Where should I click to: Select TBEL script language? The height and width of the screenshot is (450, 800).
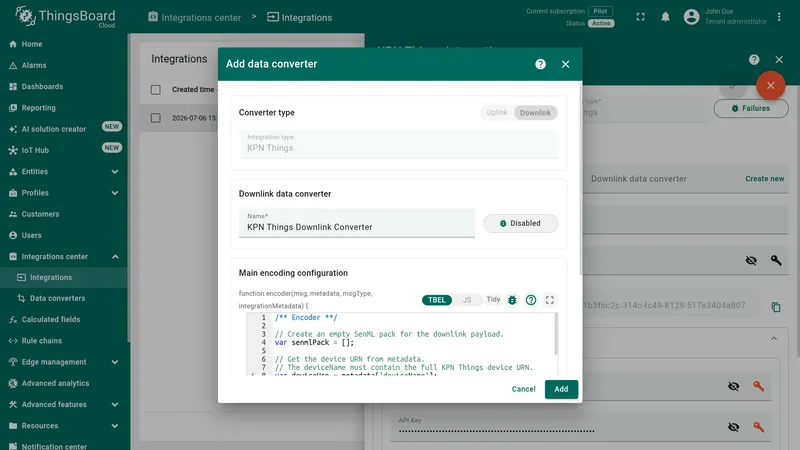click(x=437, y=300)
